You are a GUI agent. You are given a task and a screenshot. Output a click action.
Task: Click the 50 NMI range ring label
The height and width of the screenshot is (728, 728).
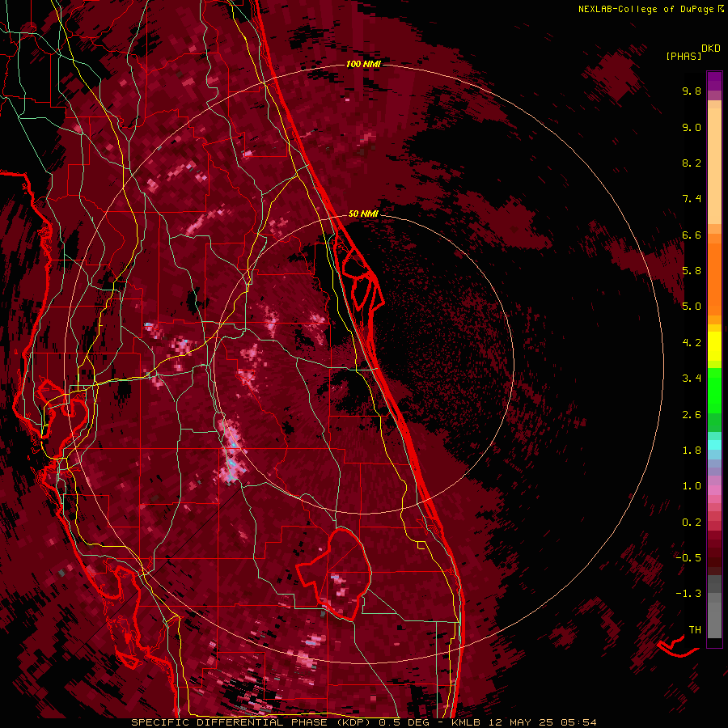click(363, 214)
